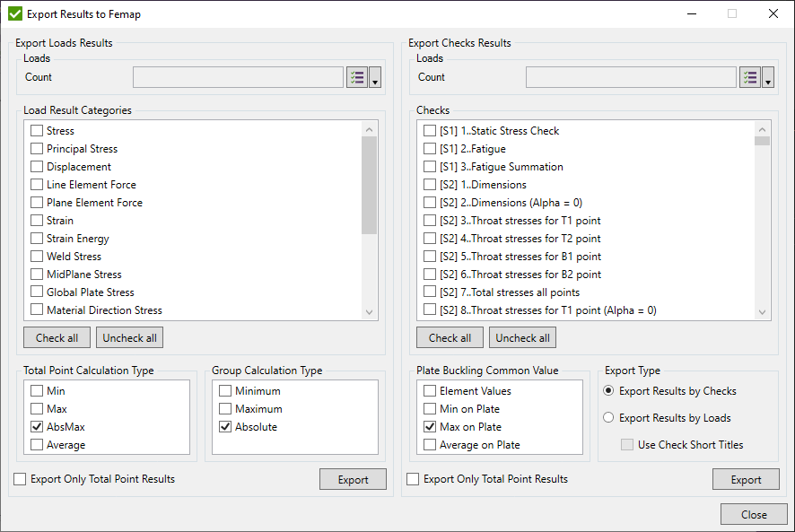The width and height of the screenshot is (795, 532).
Task: Click the Count input field in Export Loads
Action: tap(238, 77)
